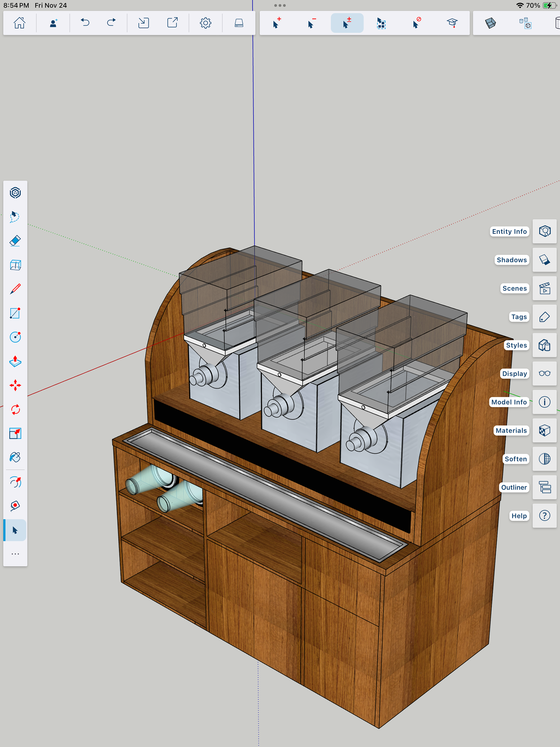Select the Orbit tool
Viewport: 560px width, 747px height.
15,482
